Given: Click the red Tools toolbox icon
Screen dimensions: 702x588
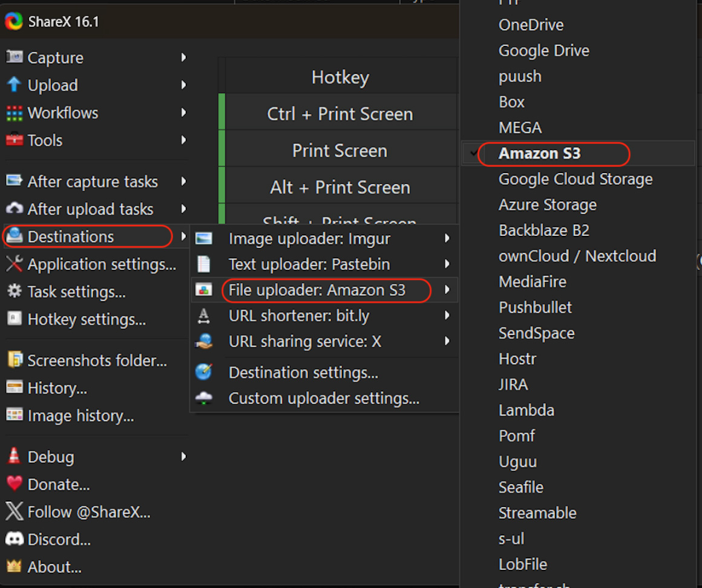Looking at the screenshot, I should [14, 140].
